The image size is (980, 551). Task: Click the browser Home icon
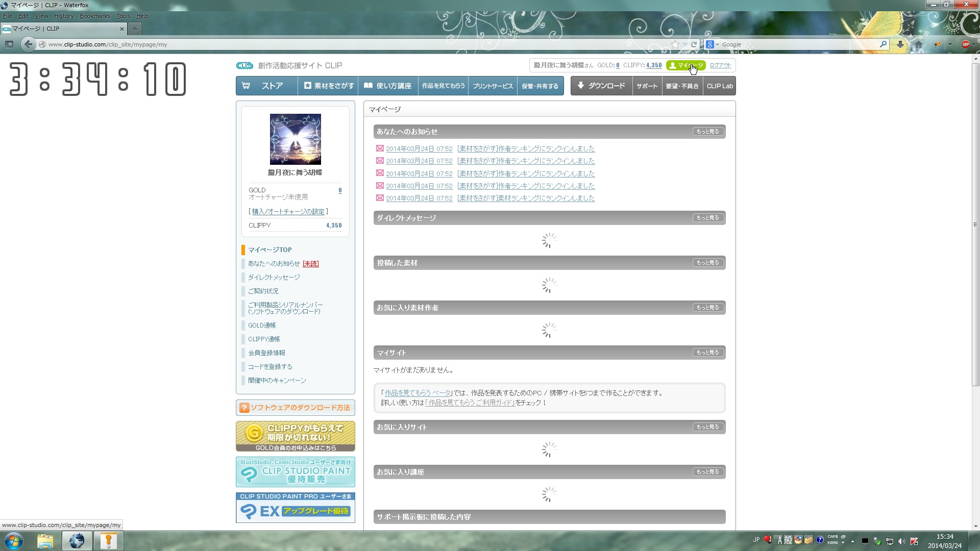point(918,44)
